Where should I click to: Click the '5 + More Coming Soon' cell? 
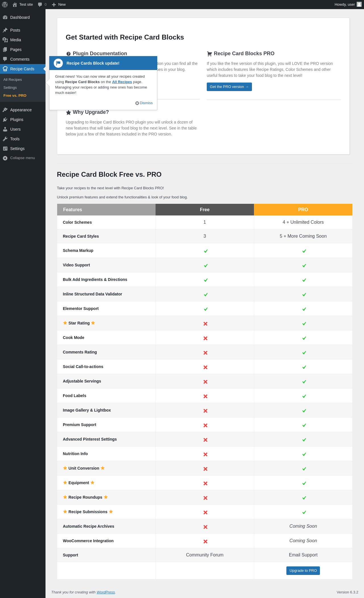(303, 236)
